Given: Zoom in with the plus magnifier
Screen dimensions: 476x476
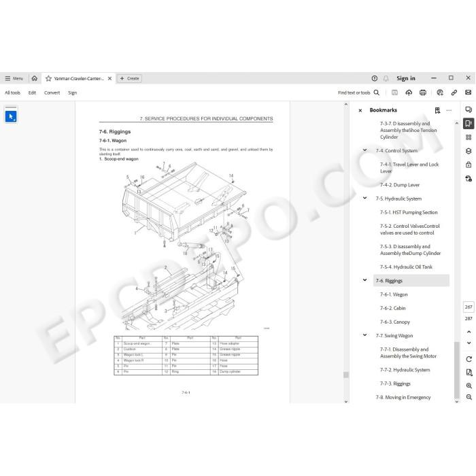Looking at the screenshot, I should pos(469,386).
